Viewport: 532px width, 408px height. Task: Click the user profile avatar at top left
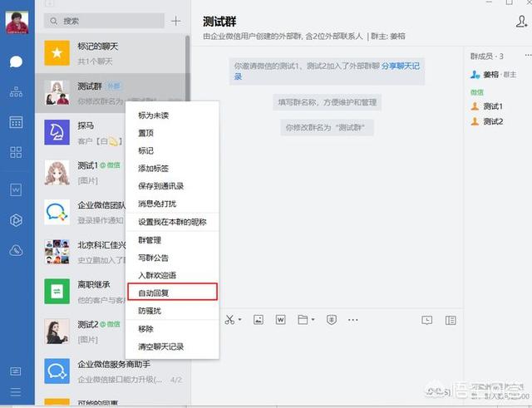17,22
